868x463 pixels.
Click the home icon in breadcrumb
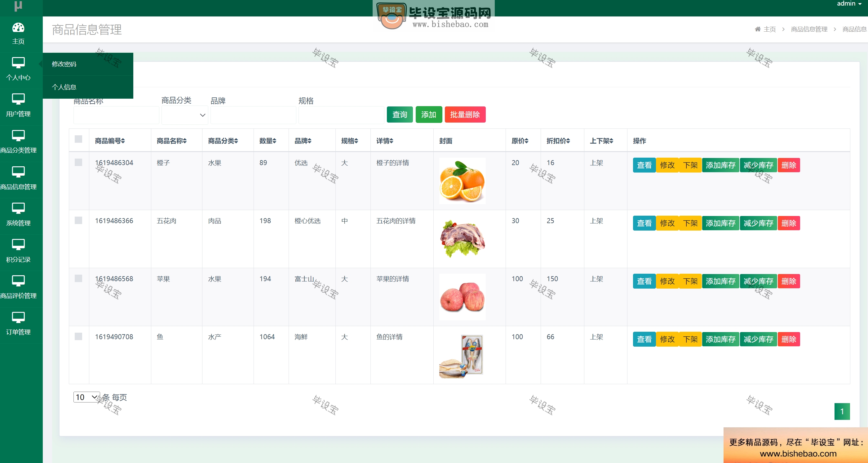(757, 29)
